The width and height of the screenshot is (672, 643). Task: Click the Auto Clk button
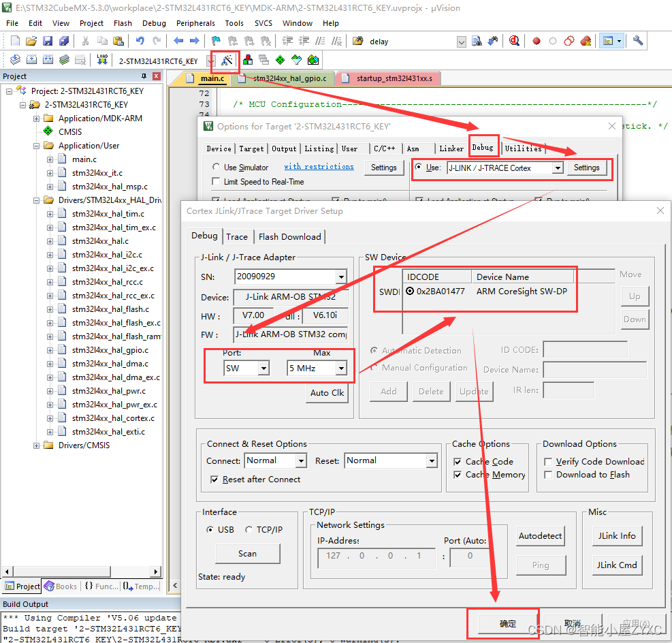(327, 392)
